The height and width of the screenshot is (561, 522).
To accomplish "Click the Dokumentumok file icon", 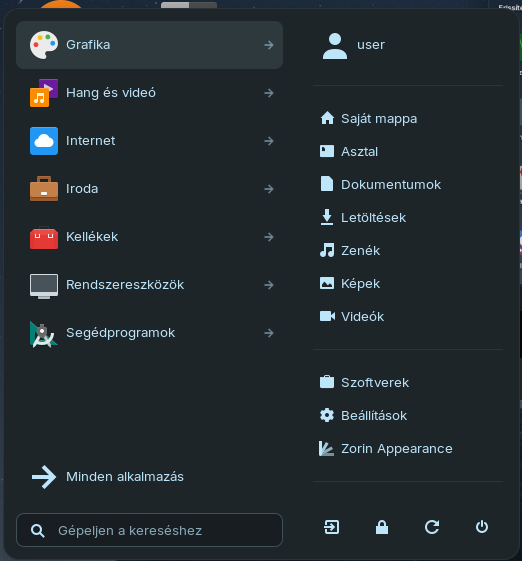I will tap(327, 184).
